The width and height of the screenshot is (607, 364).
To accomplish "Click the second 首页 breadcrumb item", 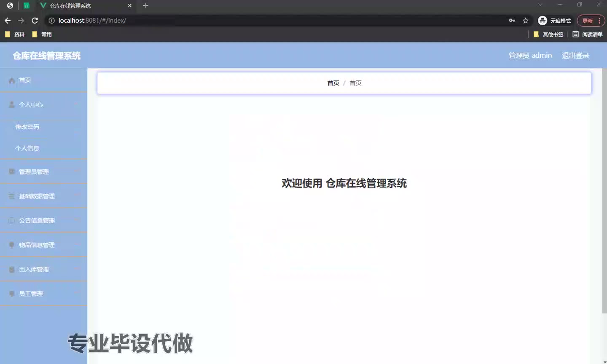I will click(x=355, y=83).
